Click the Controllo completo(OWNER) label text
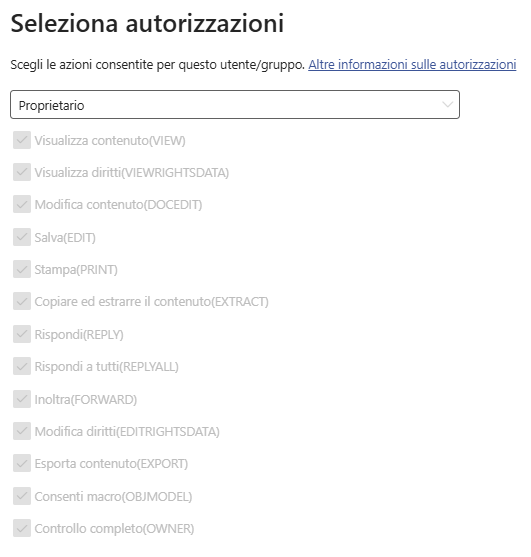 (x=114, y=529)
